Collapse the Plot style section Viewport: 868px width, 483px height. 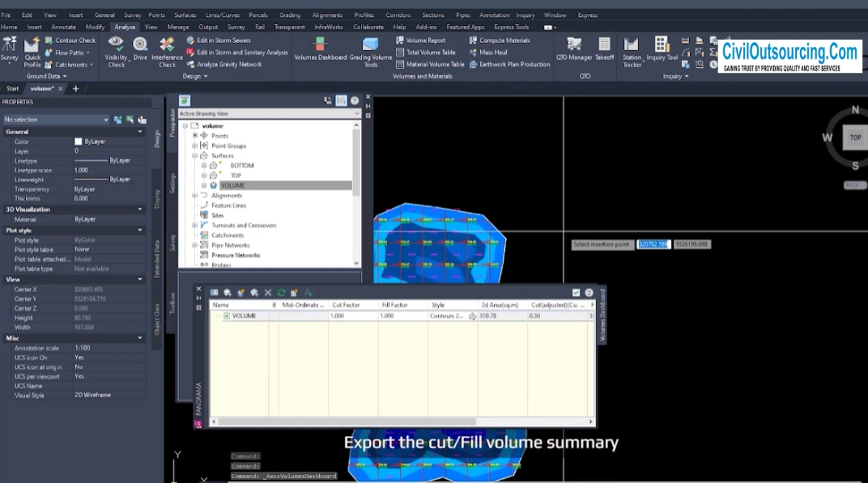[x=140, y=230]
